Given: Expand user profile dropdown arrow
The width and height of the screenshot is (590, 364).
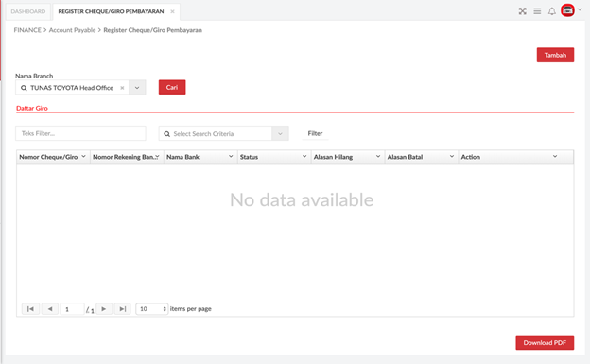Looking at the screenshot, I should (580, 9).
